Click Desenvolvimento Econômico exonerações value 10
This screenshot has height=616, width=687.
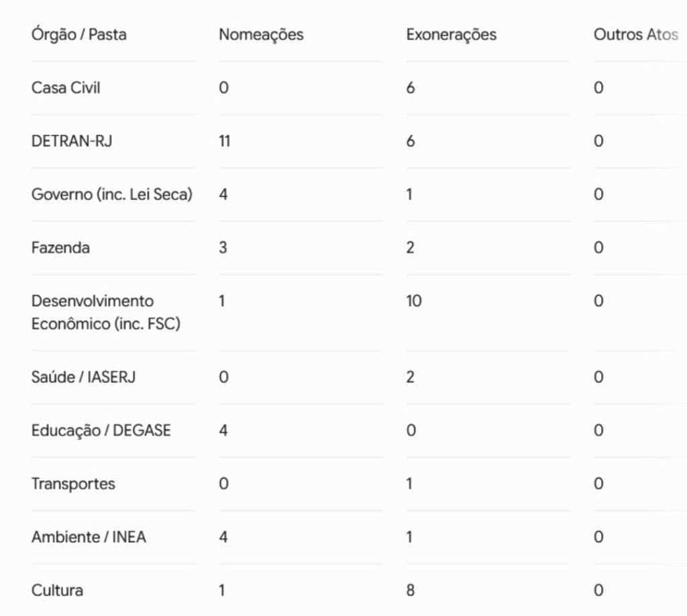(x=414, y=301)
